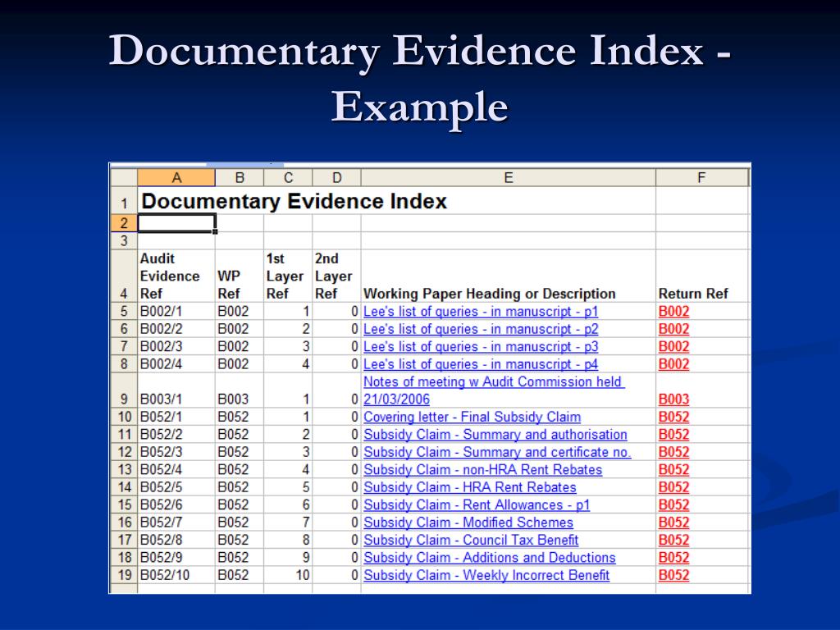
Task: Open link Lee's list of queries - p3
Action: point(481,347)
